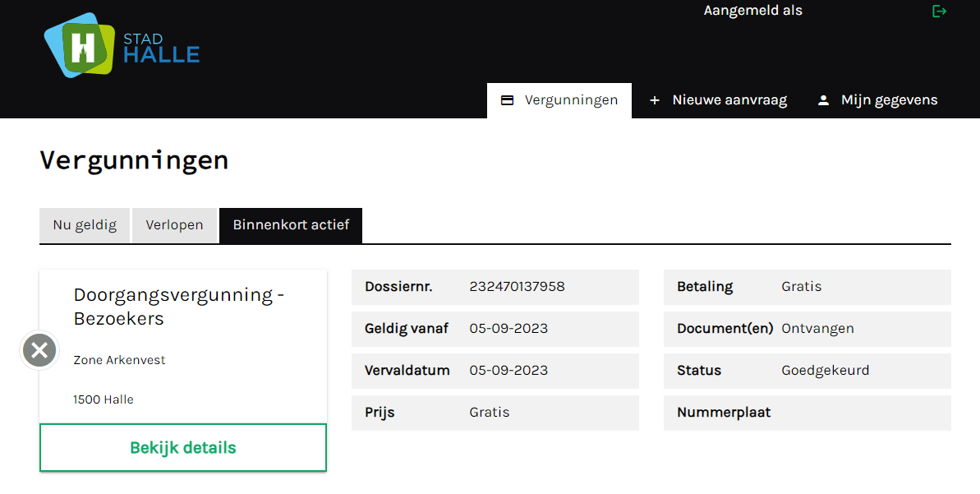Viewport: 980px width, 494px height.
Task: Click the Stad Halle logo
Action: click(x=120, y=46)
